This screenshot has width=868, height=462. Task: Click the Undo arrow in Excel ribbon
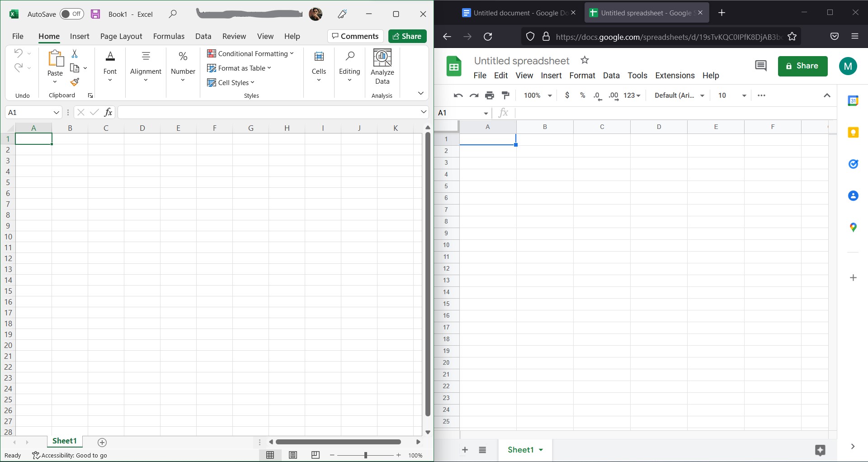(x=18, y=53)
